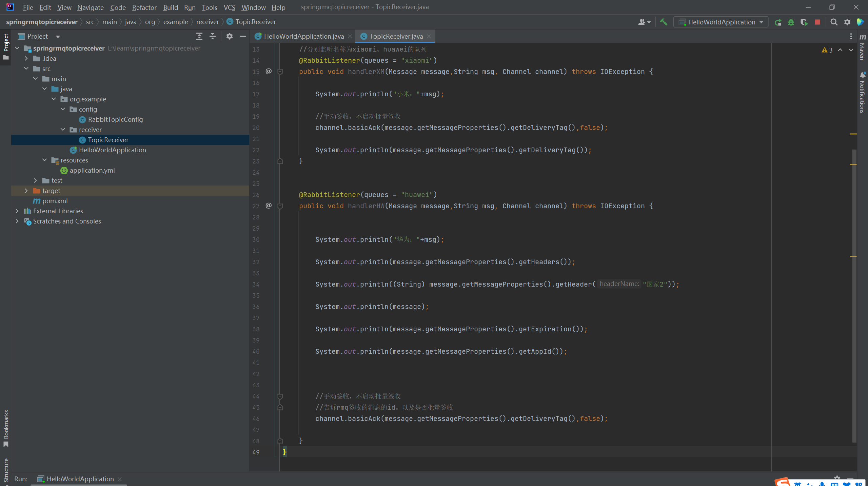Hide the Project tool window with the minus icon
The width and height of the screenshot is (868, 486).
243,36
